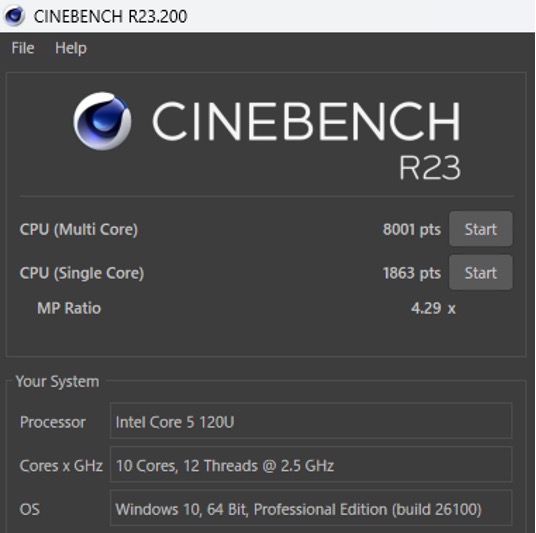Screen dimensions: 536x533
Task: Open the File menu
Action: (x=23, y=48)
